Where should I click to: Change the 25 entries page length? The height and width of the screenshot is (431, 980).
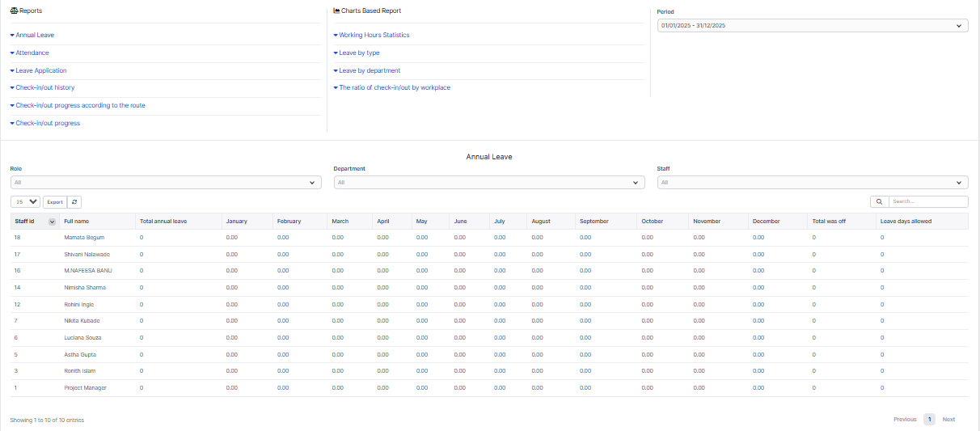[x=26, y=202]
